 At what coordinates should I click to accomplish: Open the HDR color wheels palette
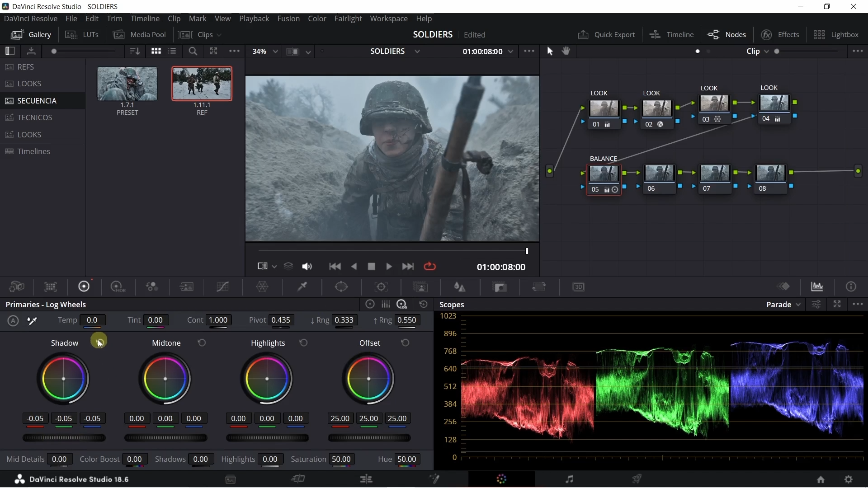pyautogui.click(x=118, y=287)
